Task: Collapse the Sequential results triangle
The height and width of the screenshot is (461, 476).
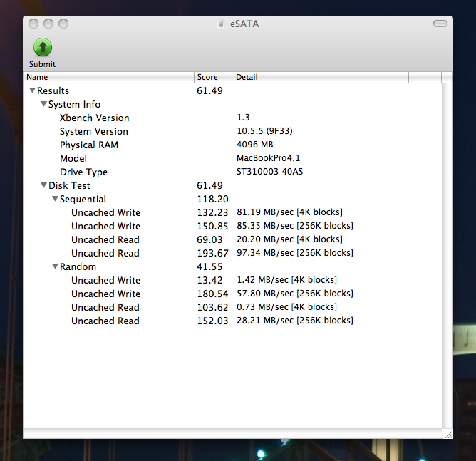Action: click(x=55, y=199)
